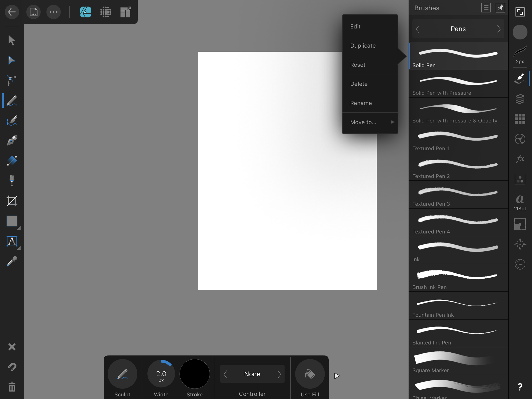Open the Transform studio icon
This screenshot has width=532, height=399.
(520, 224)
